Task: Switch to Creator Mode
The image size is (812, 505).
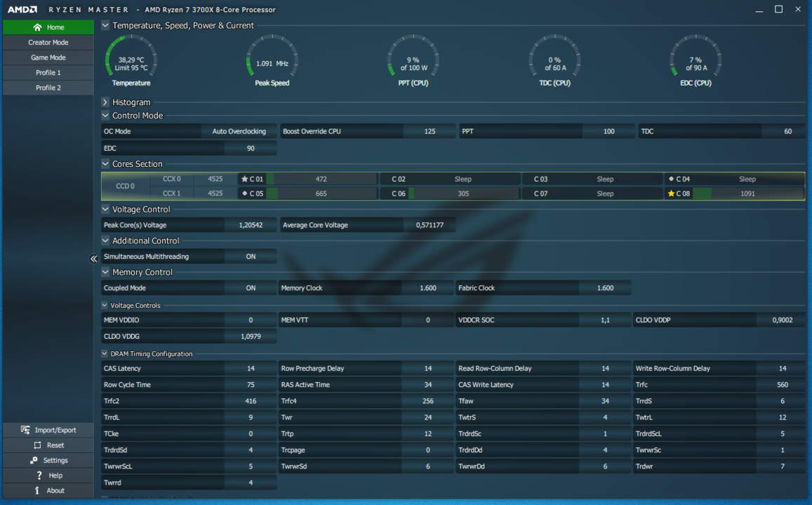Action: coord(48,42)
